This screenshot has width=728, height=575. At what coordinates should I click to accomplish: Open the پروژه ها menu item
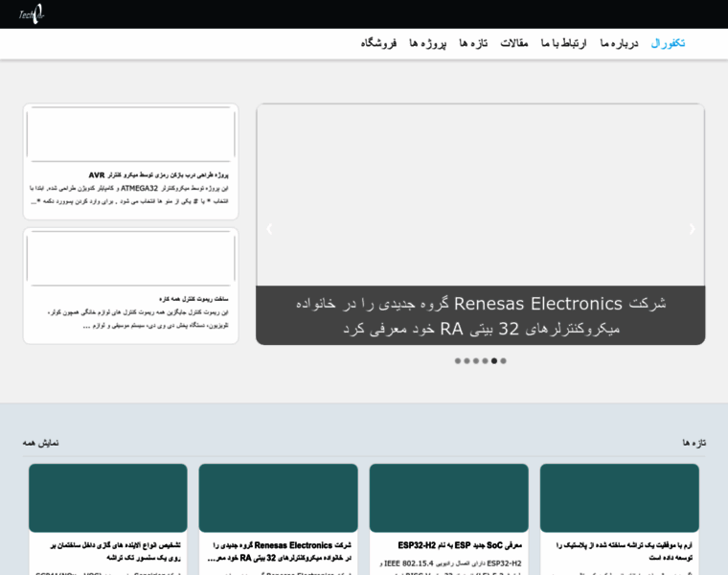(x=427, y=43)
